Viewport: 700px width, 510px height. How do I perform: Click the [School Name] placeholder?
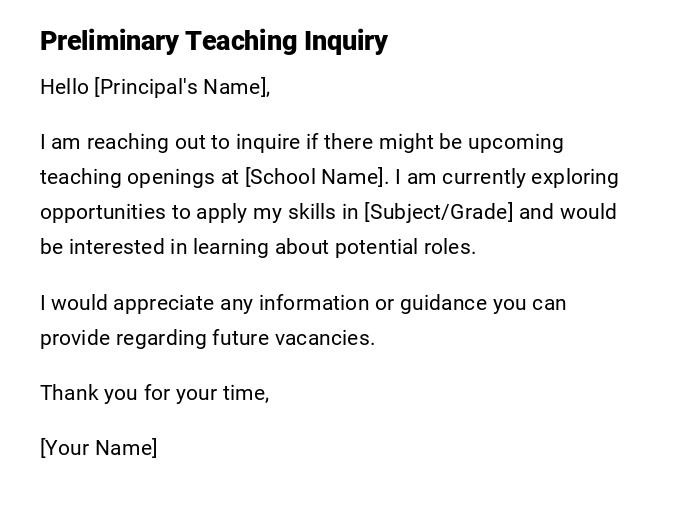pos(315,177)
